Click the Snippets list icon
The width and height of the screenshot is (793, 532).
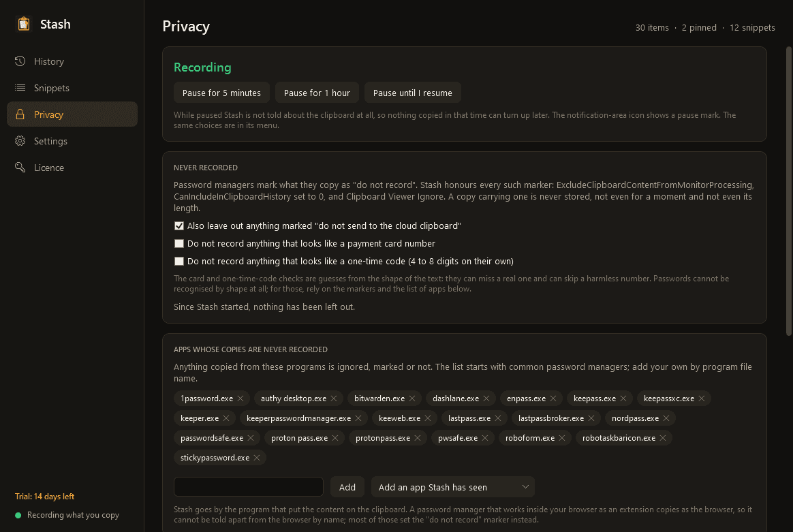point(20,87)
